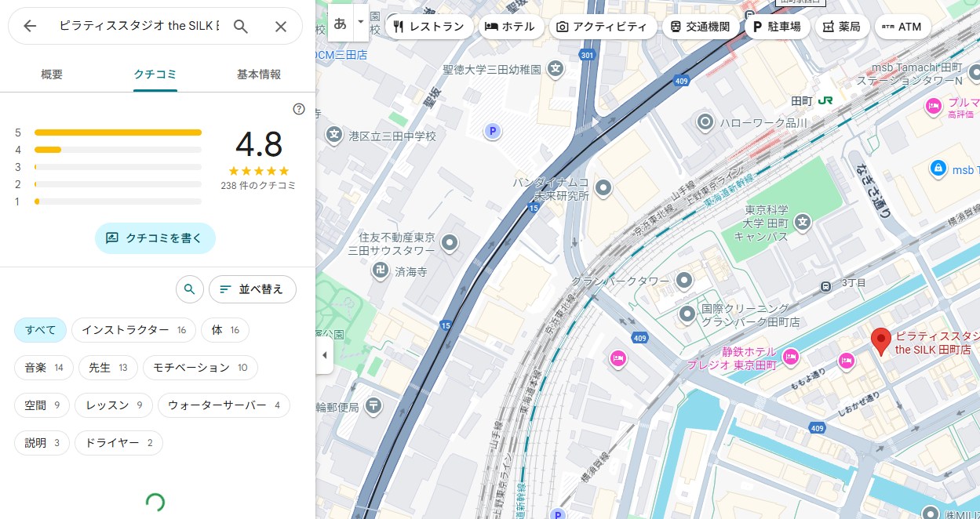
Task: Switch to the 基本情報 tab
Action: pos(259,74)
